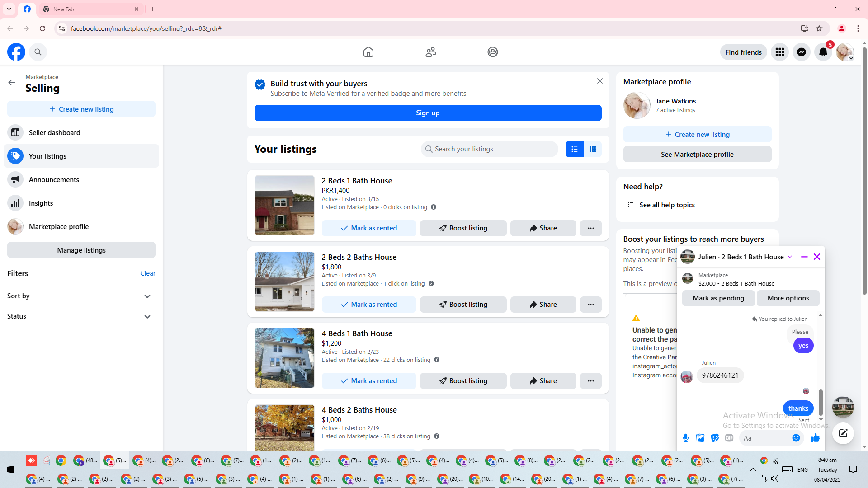The width and height of the screenshot is (868, 488).
Task: Open chat header dropdown next to Julien
Action: tap(790, 257)
